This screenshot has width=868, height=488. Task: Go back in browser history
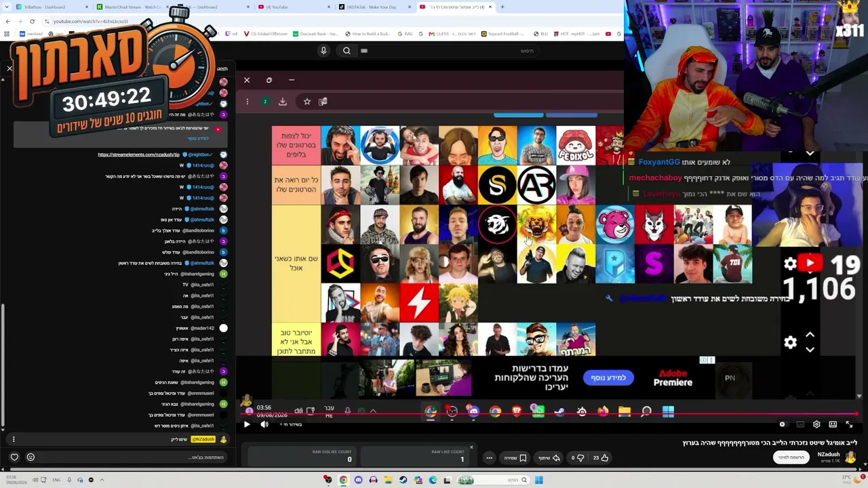click(x=7, y=21)
